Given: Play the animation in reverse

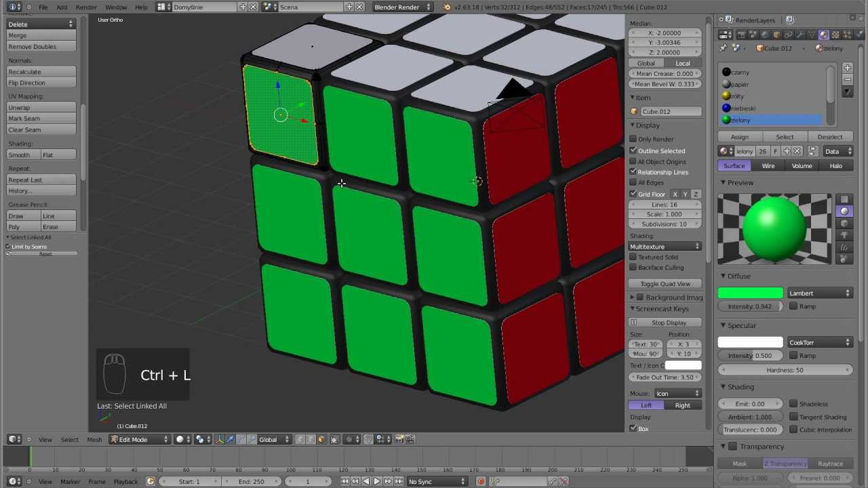Looking at the screenshot, I should [366, 481].
